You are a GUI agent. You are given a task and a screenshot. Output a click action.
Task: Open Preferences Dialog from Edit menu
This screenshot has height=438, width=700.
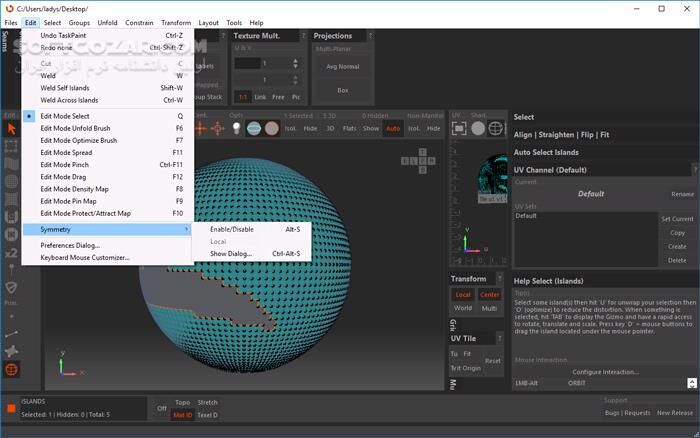pyautogui.click(x=70, y=245)
